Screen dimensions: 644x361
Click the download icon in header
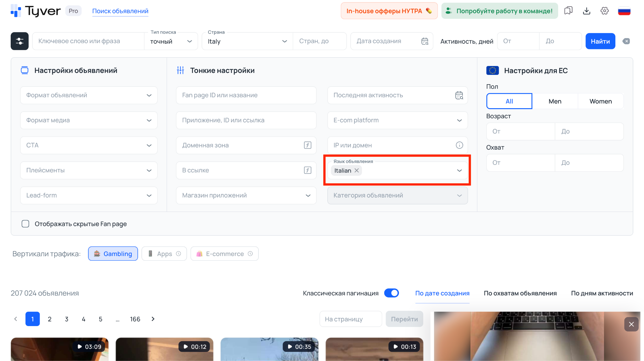tap(586, 11)
